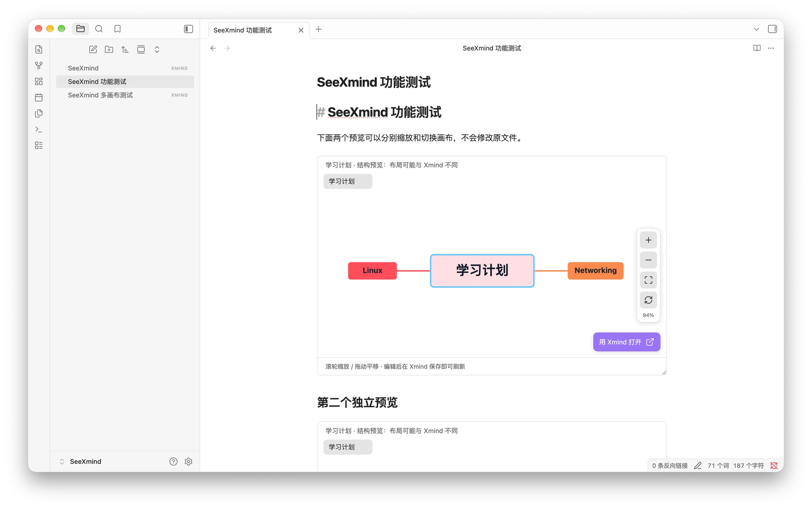
Task: Switch to reading view book icon
Action: tap(757, 48)
